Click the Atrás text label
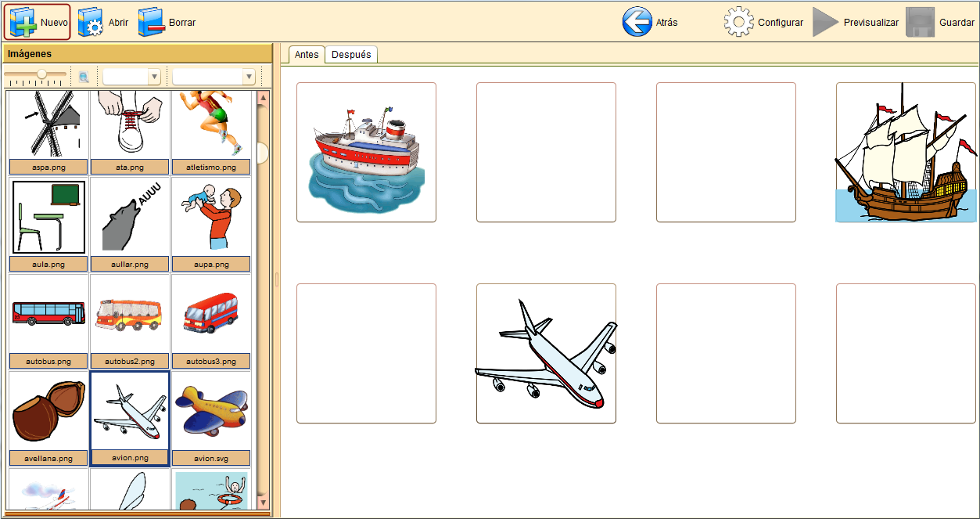980x519 pixels. pyautogui.click(x=666, y=23)
